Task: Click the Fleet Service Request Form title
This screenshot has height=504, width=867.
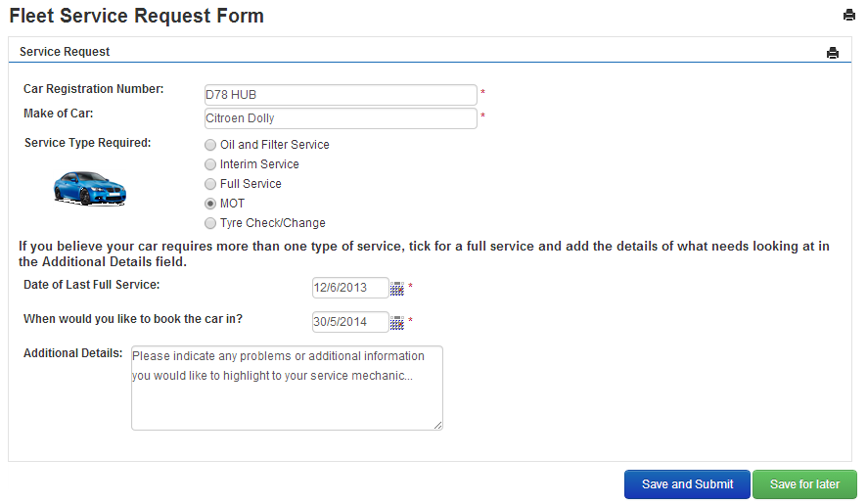Action: [136, 16]
